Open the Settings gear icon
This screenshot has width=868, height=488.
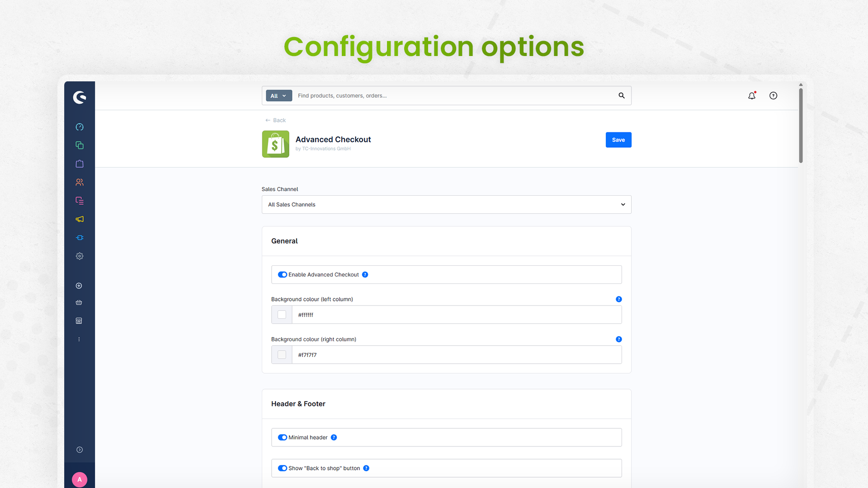tap(80, 256)
